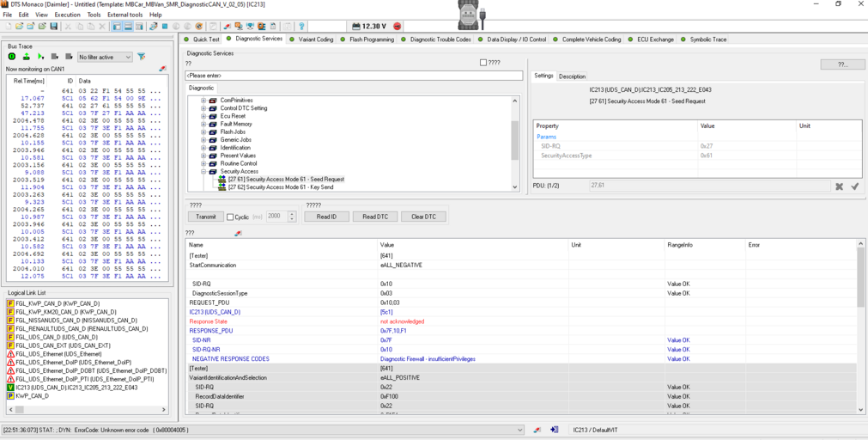Open the status bar error message dropdown
This screenshot has height=440, width=868.
point(519,430)
